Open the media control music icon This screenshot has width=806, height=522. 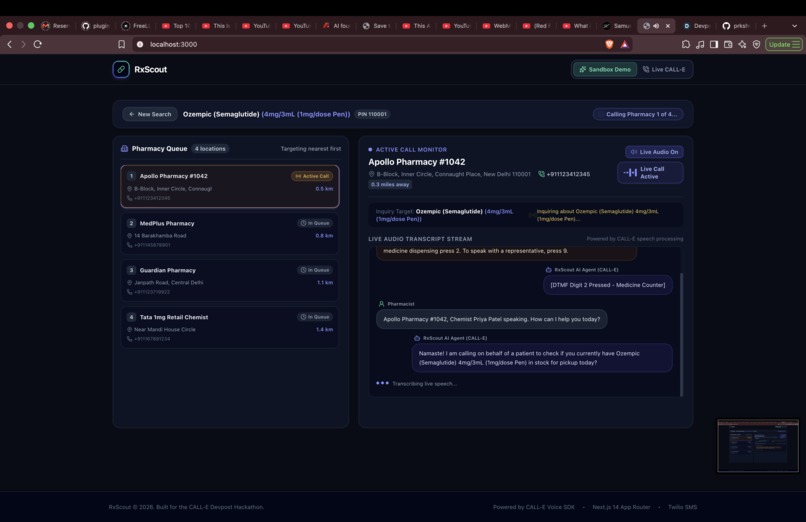point(700,44)
